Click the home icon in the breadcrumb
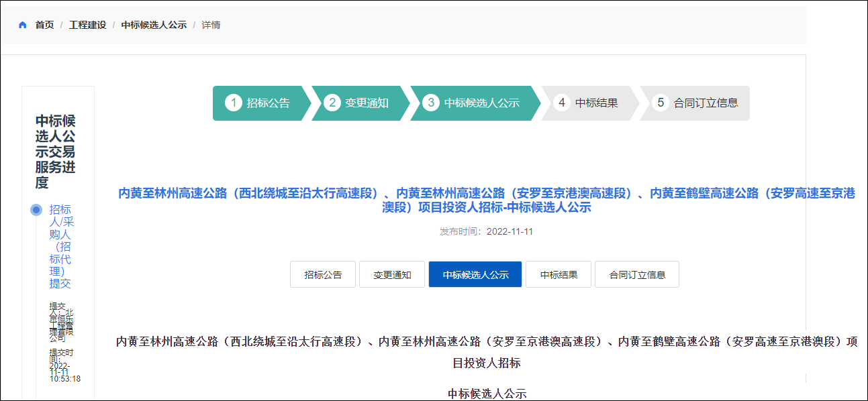This screenshot has height=401, width=868. [23, 25]
